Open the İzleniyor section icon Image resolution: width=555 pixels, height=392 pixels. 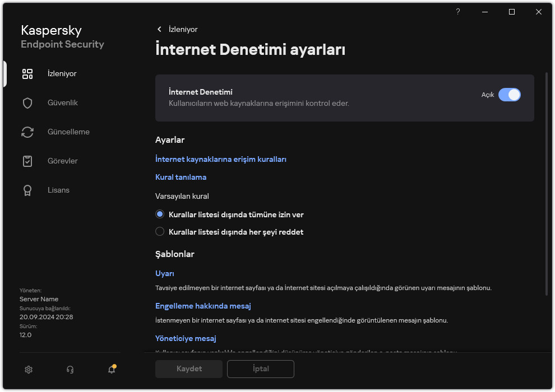[27, 73]
